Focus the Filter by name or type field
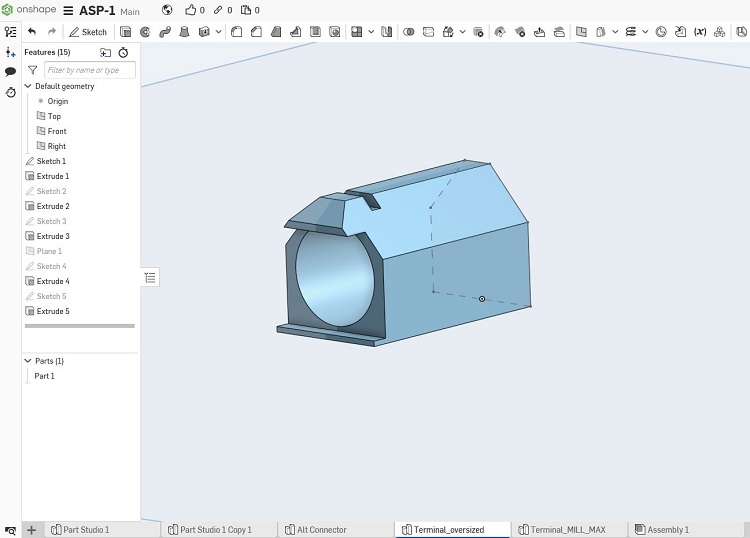Image resolution: width=750 pixels, height=538 pixels. pos(90,70)
